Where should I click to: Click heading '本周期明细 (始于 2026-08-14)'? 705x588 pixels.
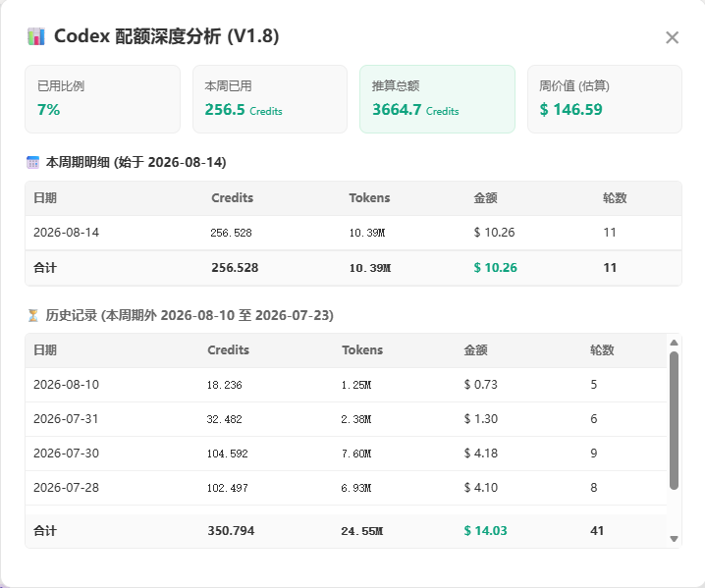(x=136, y=162)
